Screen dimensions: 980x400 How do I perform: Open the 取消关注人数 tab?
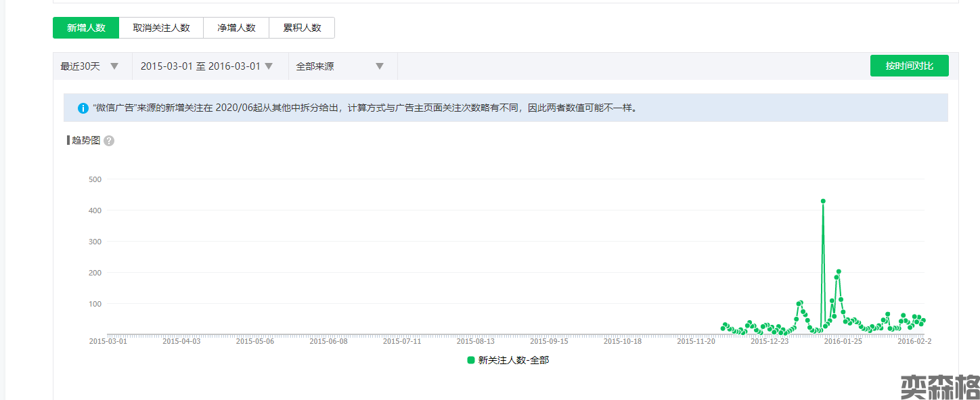[x=161, y=28]
